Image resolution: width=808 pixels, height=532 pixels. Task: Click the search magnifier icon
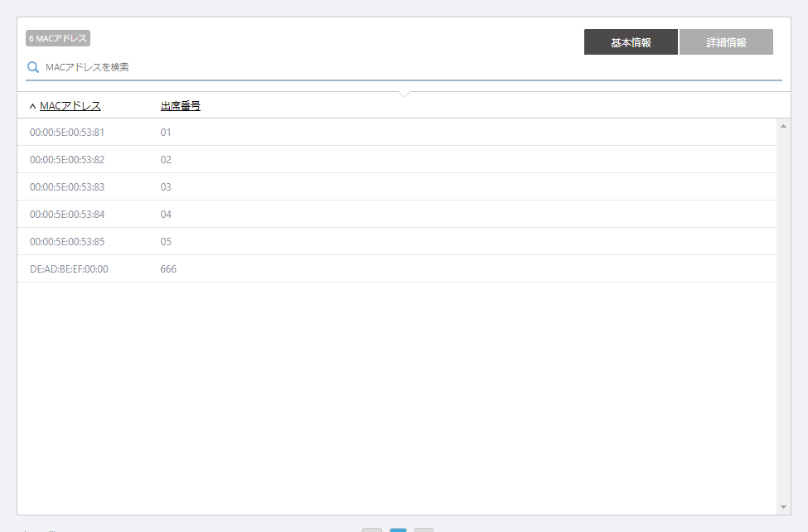pos(33,67)
